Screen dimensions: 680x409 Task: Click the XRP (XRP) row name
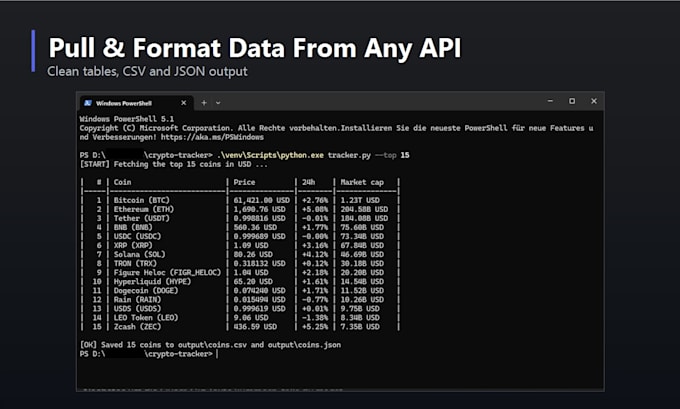tap(133, 245)
